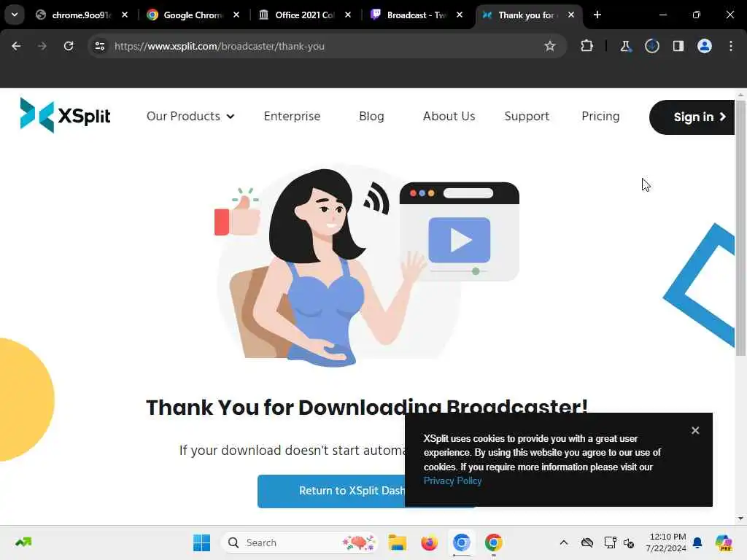Open the muted volume tray icon
This screenshot has width=747, height=560.
pyautogui.click(x=629, y=542)
